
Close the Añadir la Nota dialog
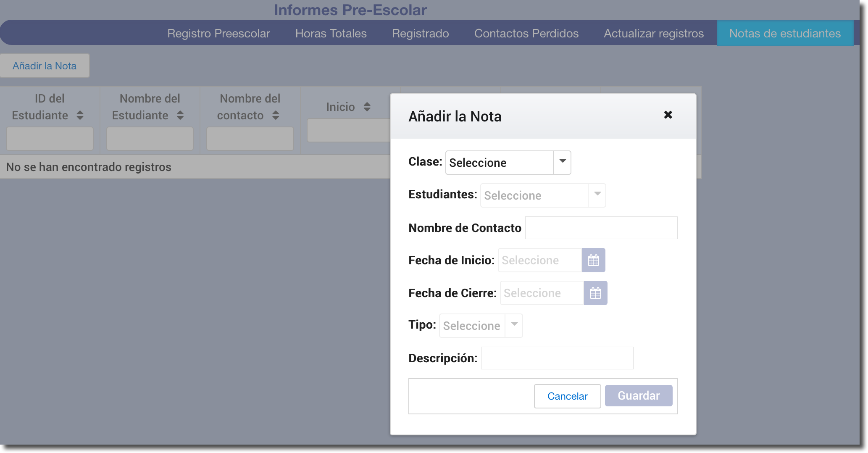668,115
